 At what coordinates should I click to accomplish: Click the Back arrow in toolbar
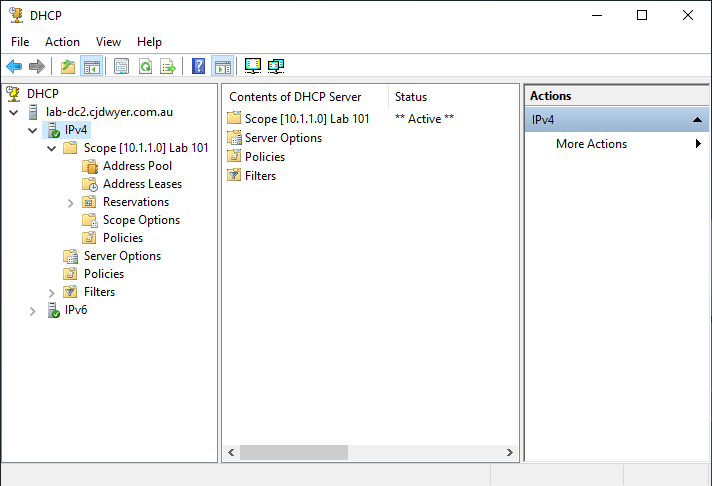14,67
